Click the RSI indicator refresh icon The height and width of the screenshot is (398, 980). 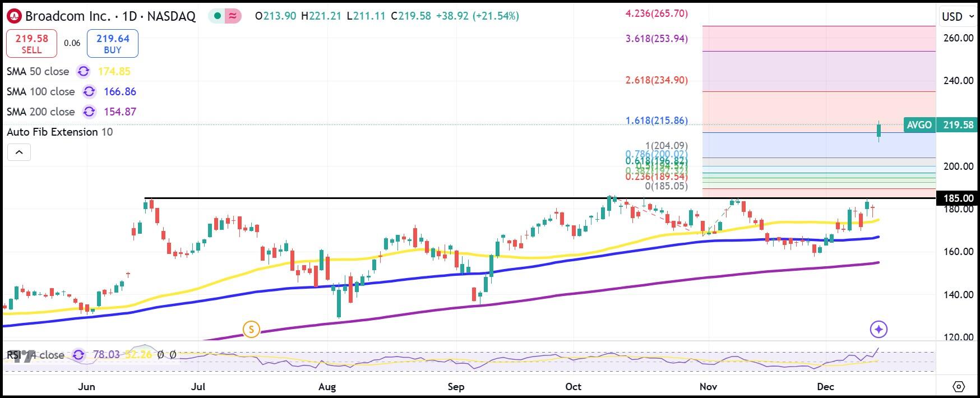point(78,355)
